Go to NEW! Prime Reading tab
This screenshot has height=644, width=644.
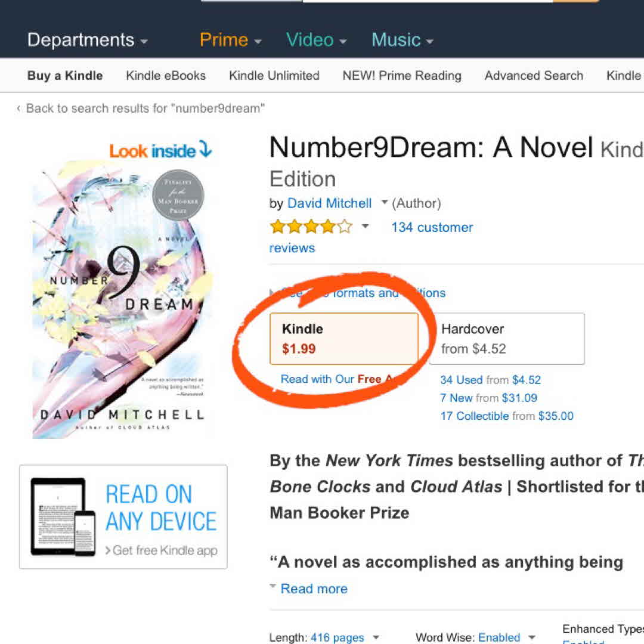(402, 76)
